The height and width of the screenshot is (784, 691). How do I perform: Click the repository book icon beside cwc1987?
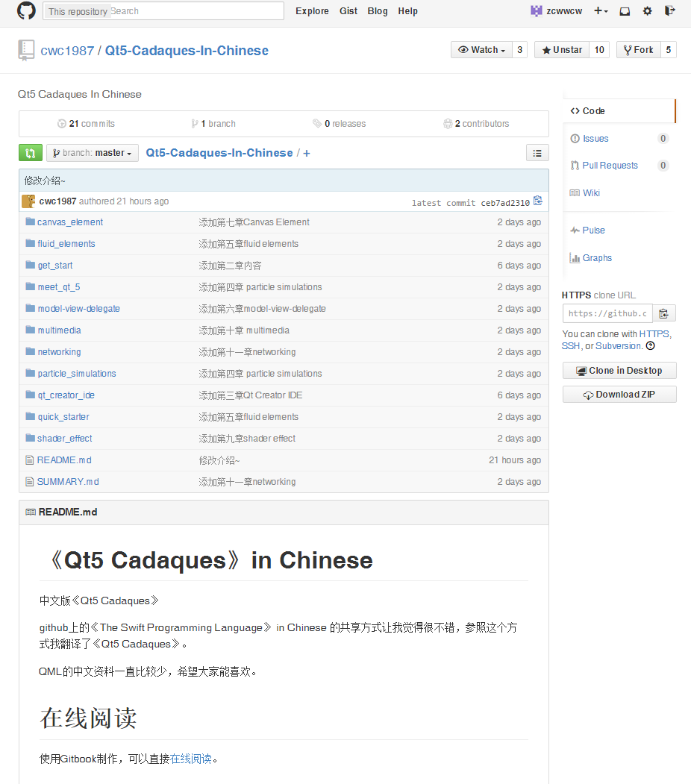(26, 50)
